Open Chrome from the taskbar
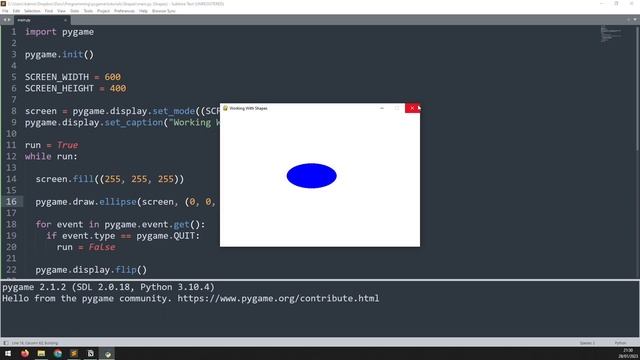 58,353
